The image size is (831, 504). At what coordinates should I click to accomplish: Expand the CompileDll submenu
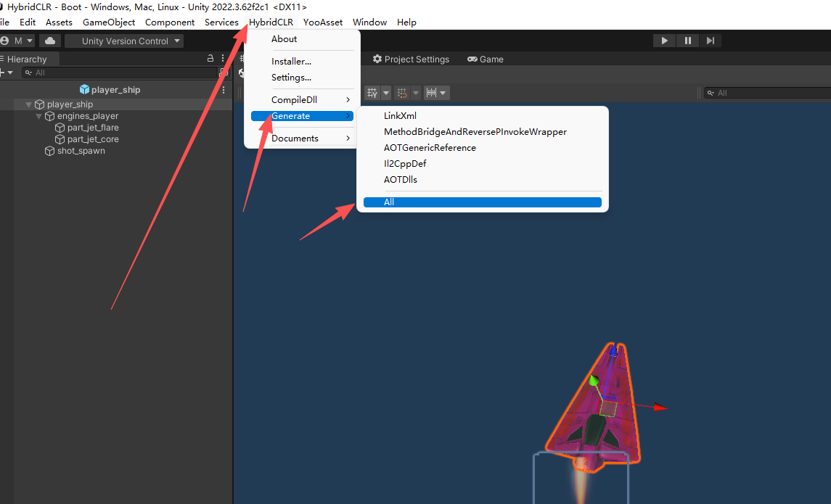302,99
